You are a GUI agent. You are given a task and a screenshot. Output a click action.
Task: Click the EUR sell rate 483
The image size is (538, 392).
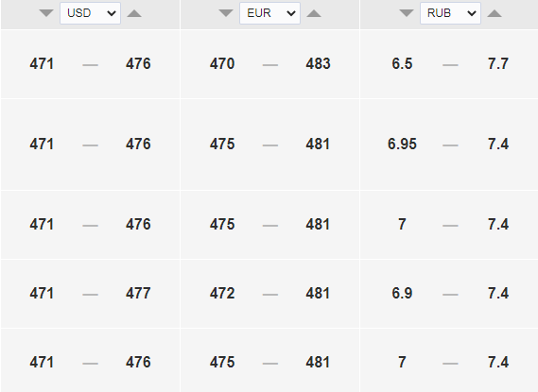(318, 63)
